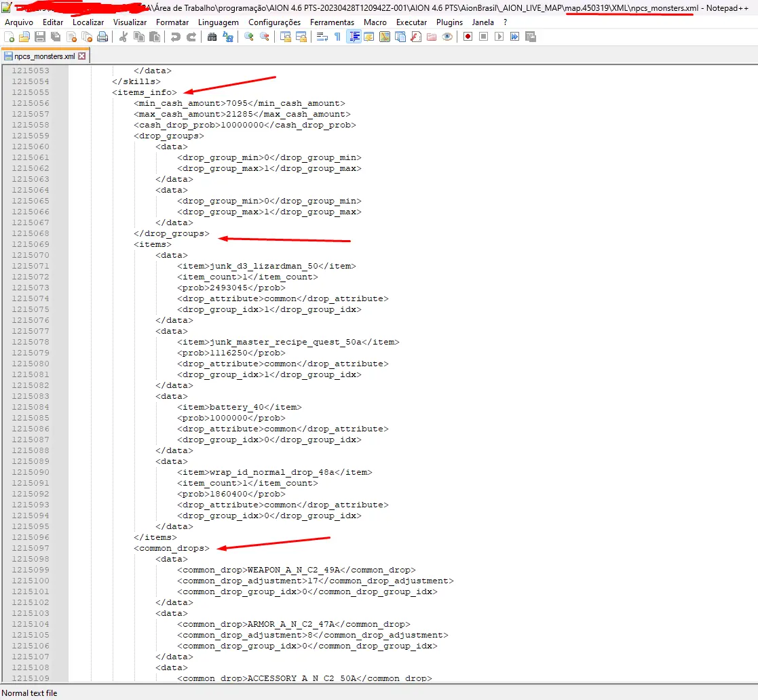The height and width of the screenshot is (700, 758).
Task: Place cursor on the <common_drops> tag line
Action: click(x=172, y=548)
